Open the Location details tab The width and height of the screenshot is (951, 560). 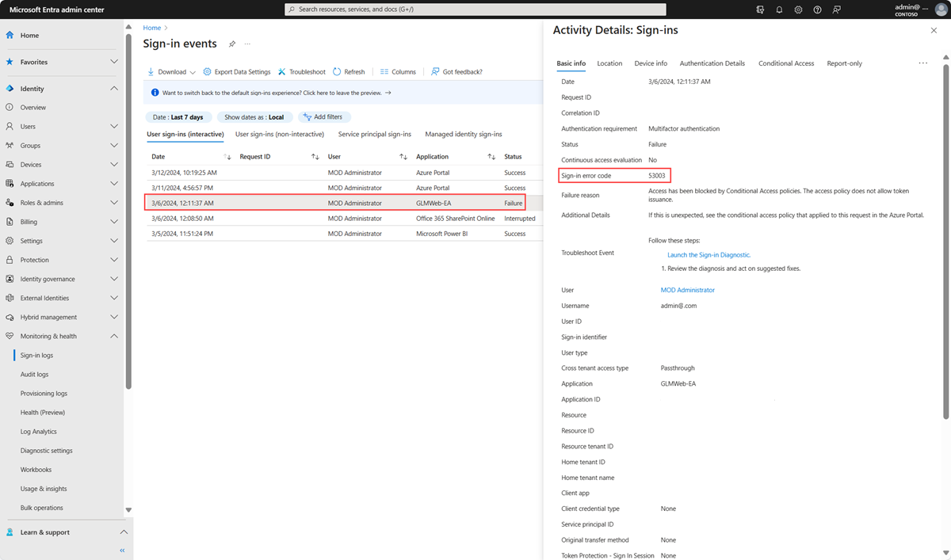click(609, 63)
